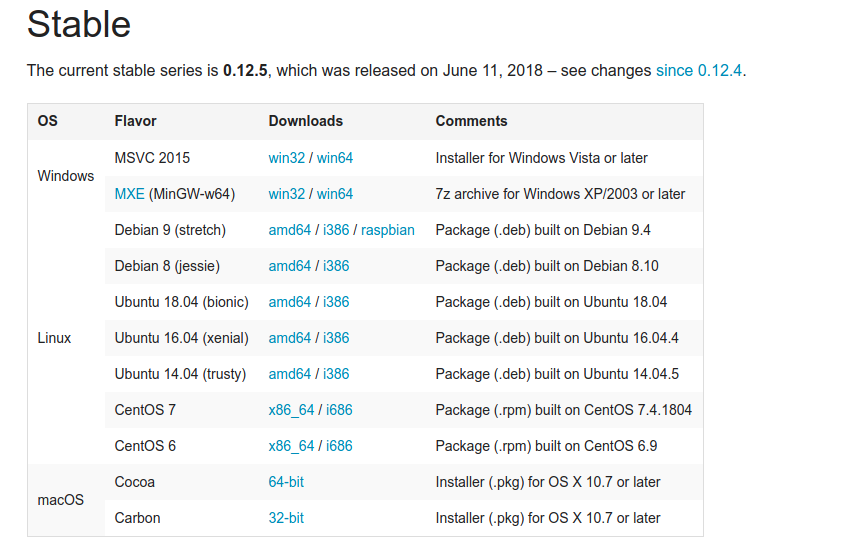
Task: Download CentOS 7 x86_64 rpm
Action: (x=291, y=410)
